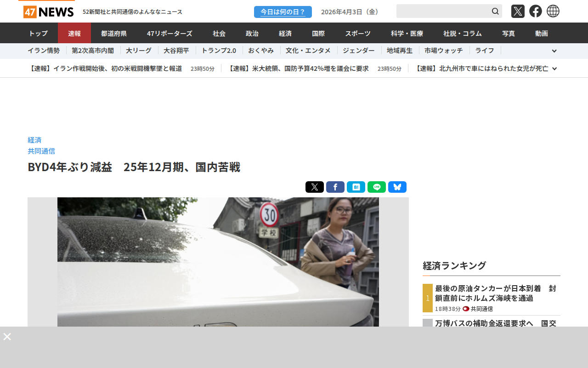Open the 社説・コラム section
Viewport: 588px width, 368px height.
[463, 33]
